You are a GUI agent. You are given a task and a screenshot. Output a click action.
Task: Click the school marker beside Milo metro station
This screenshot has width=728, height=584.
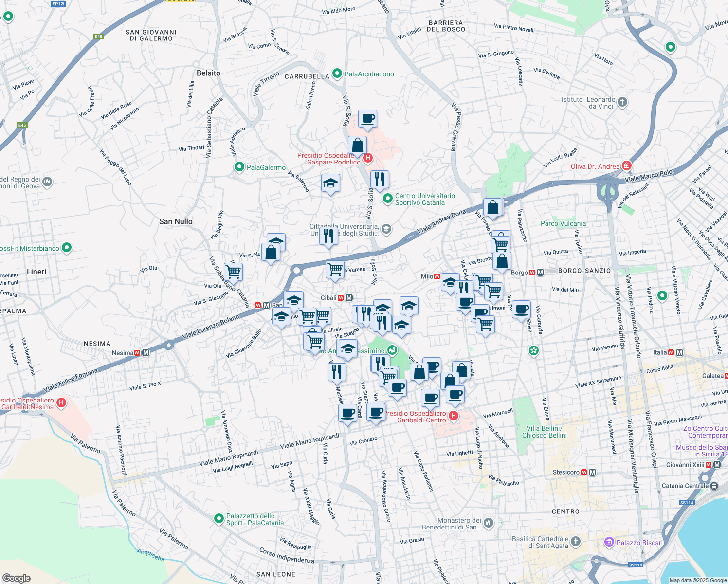click(450, 283)
